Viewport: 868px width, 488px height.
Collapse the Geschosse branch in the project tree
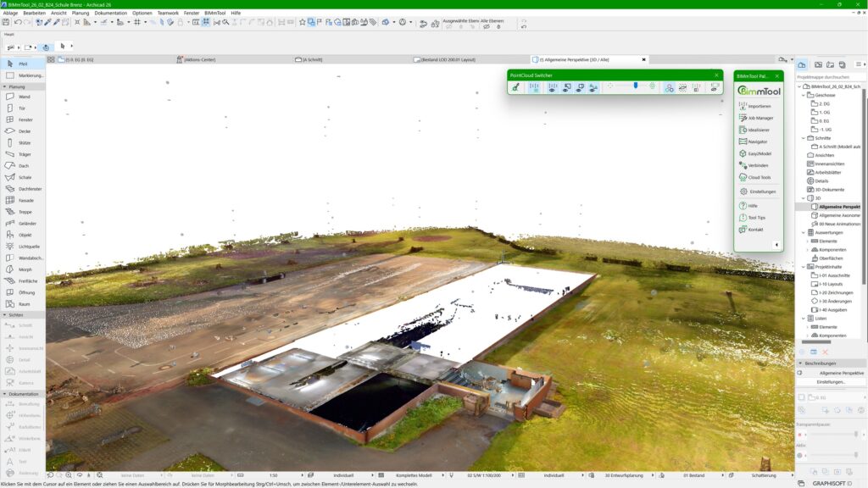click(804, 94)
